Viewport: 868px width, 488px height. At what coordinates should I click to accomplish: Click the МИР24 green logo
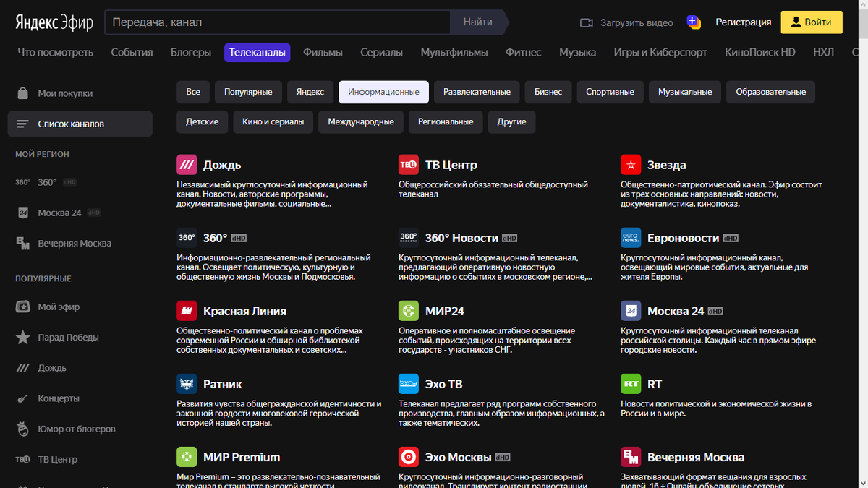click(409, 311)
